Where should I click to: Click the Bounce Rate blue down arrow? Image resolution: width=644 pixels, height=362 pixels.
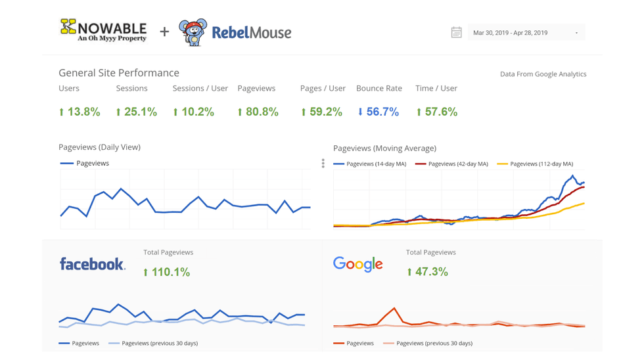pos(360,112)
